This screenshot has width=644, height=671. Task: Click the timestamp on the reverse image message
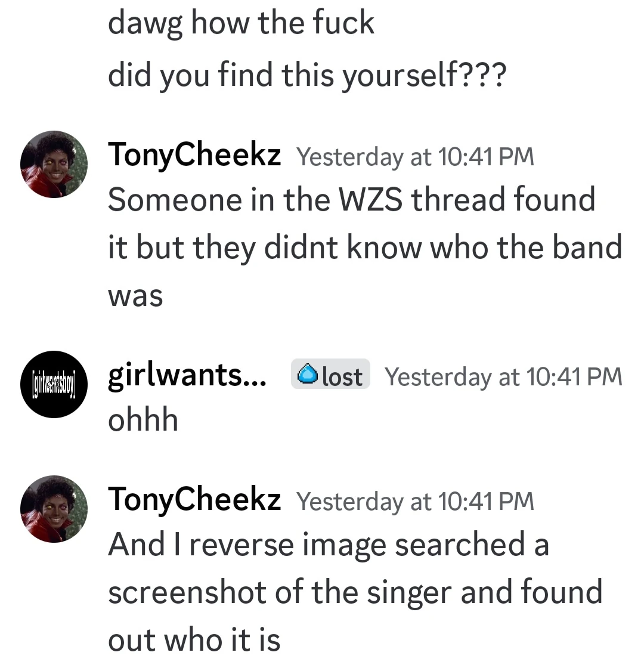click(415, 502)
